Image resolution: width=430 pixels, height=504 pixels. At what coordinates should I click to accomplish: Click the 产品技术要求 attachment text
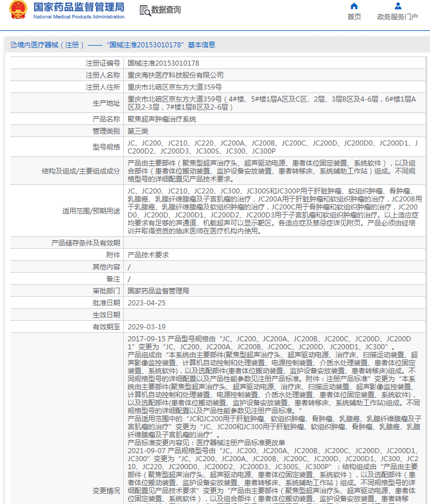[148, 255]
